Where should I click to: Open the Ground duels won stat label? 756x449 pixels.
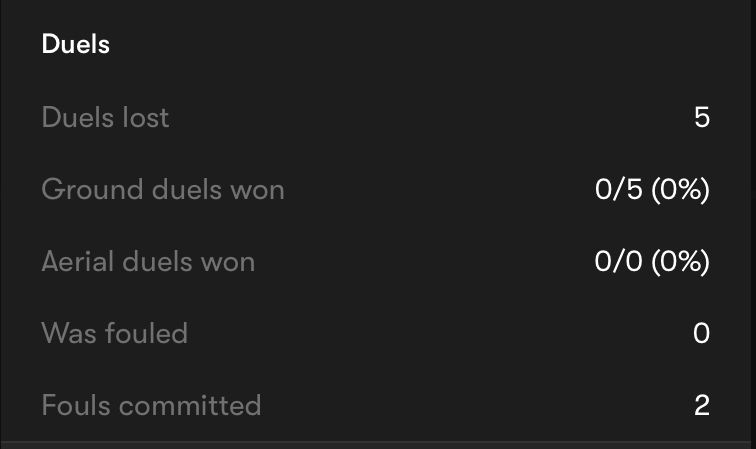tap(163, 189)
